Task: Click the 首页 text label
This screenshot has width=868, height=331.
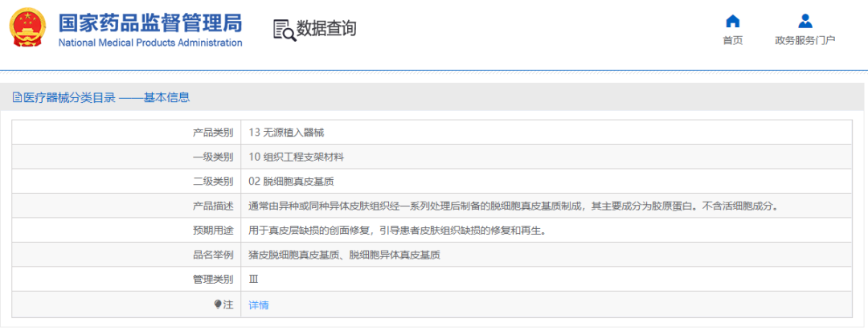Action: tap(732, 40)
